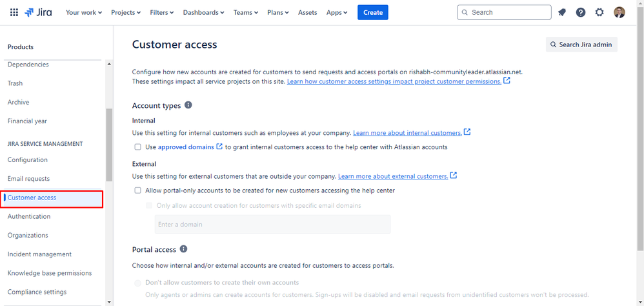The height and width of the screenshot is (306, 644).
Task: Select Don't allow customers to create accounts
Action: (137, 283)
